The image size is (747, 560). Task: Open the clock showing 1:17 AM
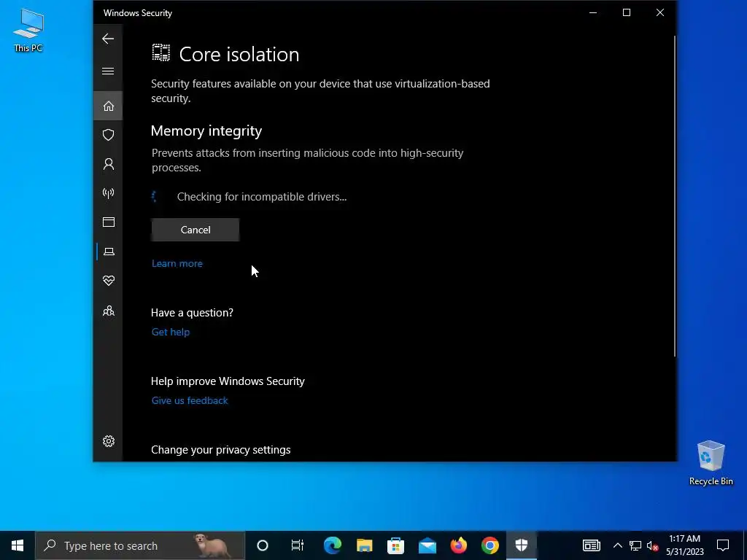[x=684, y=545]
